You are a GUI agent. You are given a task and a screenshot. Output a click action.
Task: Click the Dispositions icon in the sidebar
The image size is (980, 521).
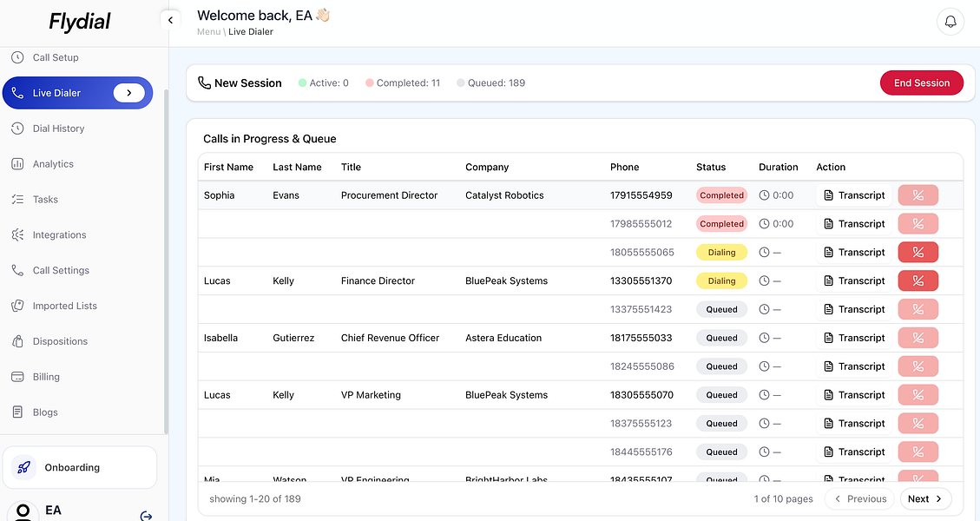coord(17,341)
